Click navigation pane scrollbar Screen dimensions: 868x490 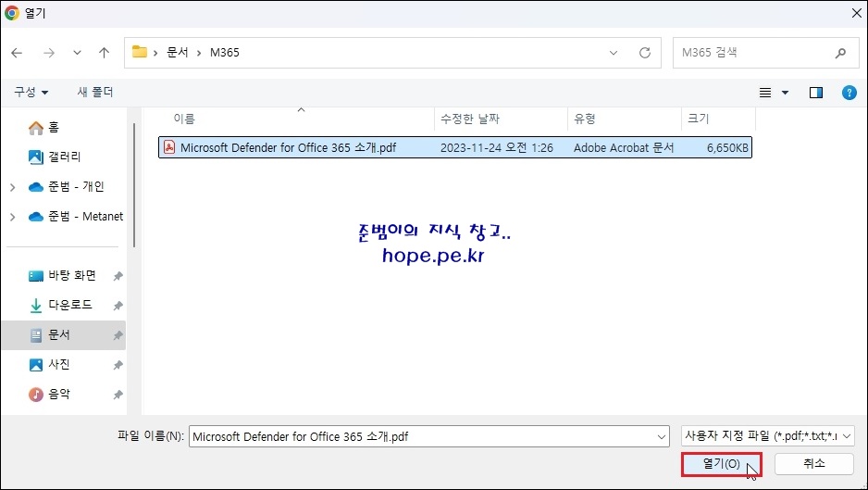tap(134, 185)
